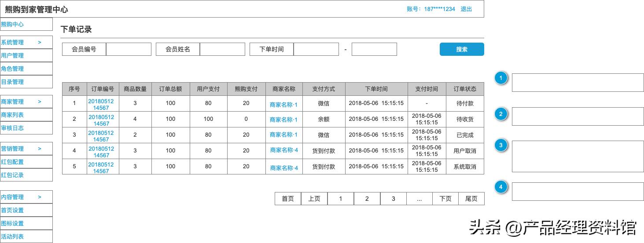Image resolution: width=644 pixels, height=243 pixels.
Task: Click the 熊购到家管理中心 header title
Action: 37,9
